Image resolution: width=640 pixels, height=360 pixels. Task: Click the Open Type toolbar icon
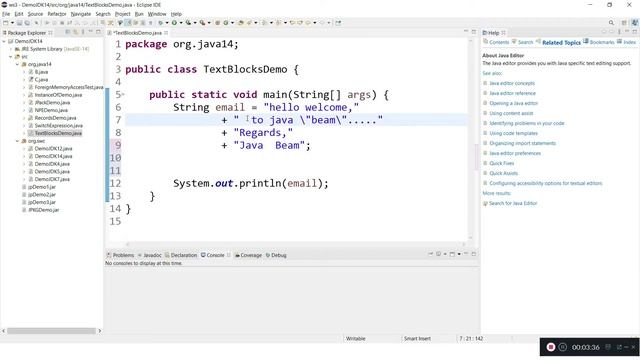pos(240,23)
